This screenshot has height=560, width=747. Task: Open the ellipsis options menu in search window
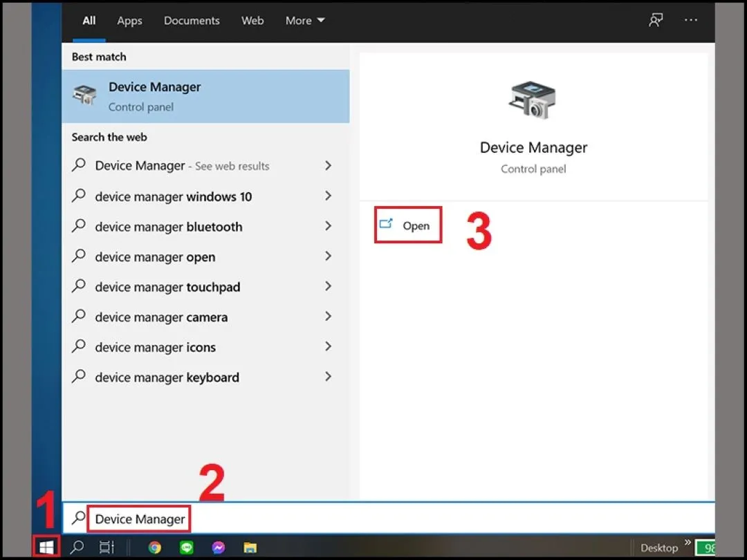point(691,21)
